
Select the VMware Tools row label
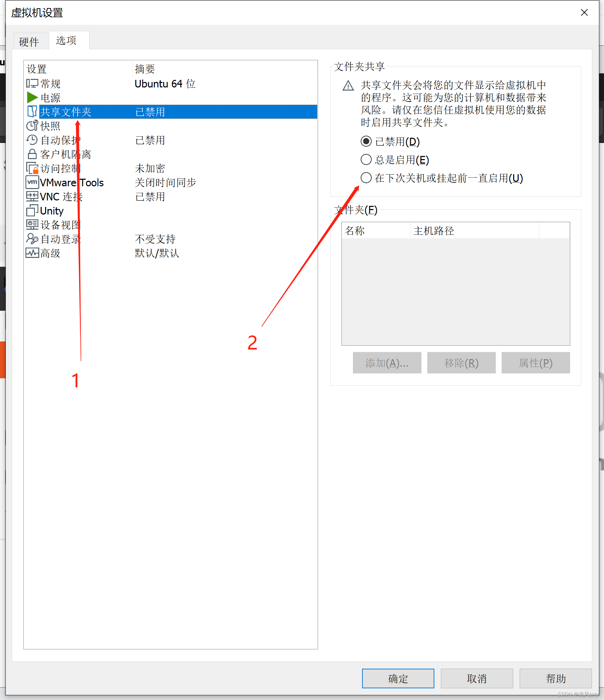pyautogui.click(x=72, y=182)
